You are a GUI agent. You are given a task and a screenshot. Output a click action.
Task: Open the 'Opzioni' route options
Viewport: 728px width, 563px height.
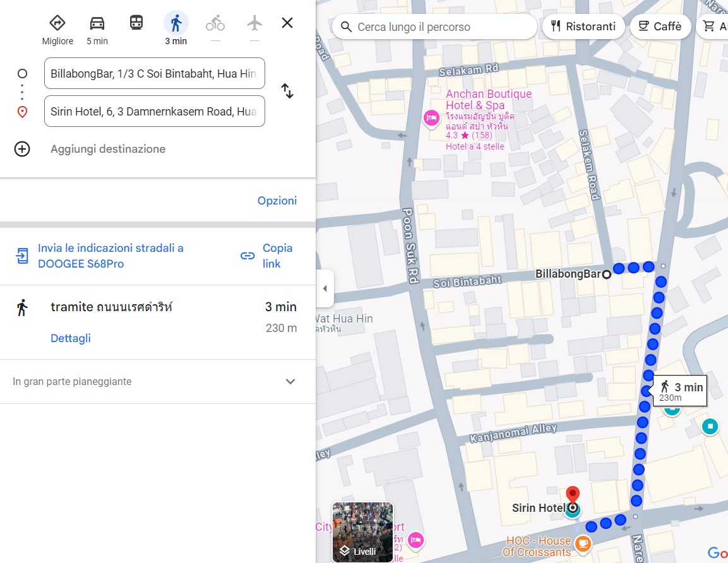point(277,201)
